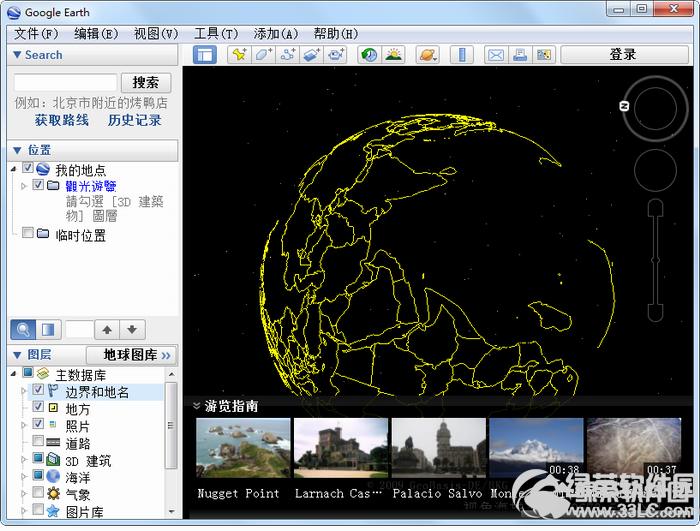Enable the 道路 layer checkbox
This screenshot has height=531, width=700.
click(38, 441)
